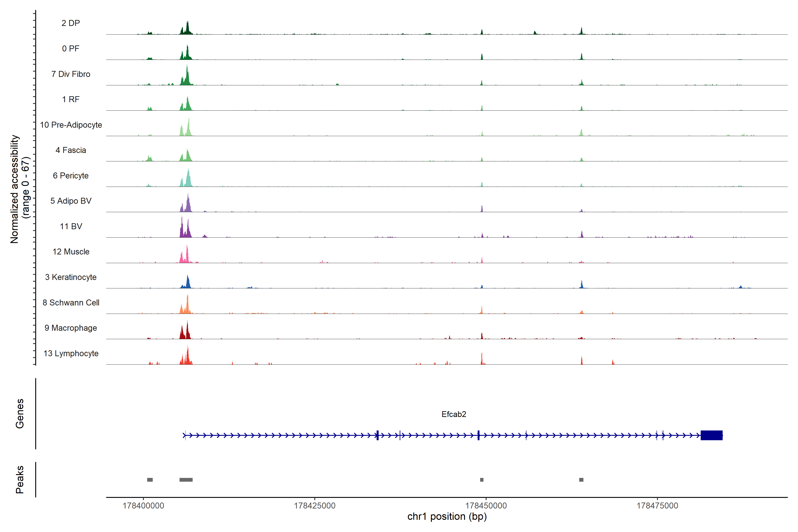Screen dimensions: 798x532
Task: Select the leftmost gray peak bar
Action: [x=150, y=480]
